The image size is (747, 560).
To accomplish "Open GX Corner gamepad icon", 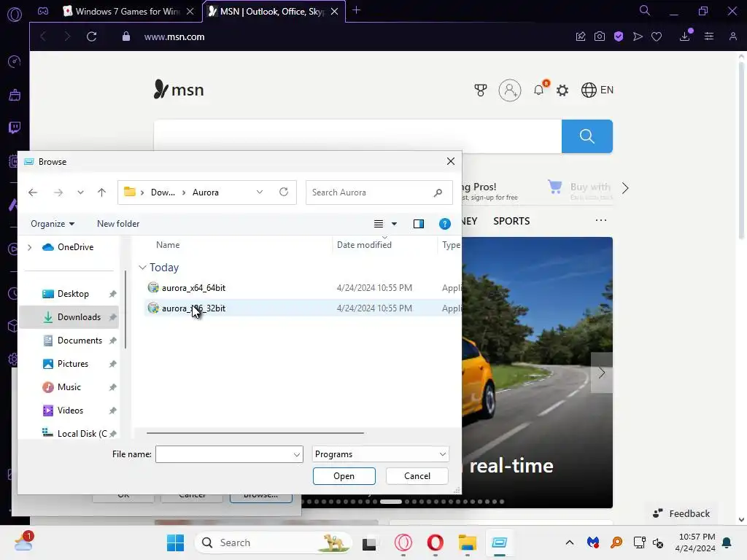I will coord(43,11).
